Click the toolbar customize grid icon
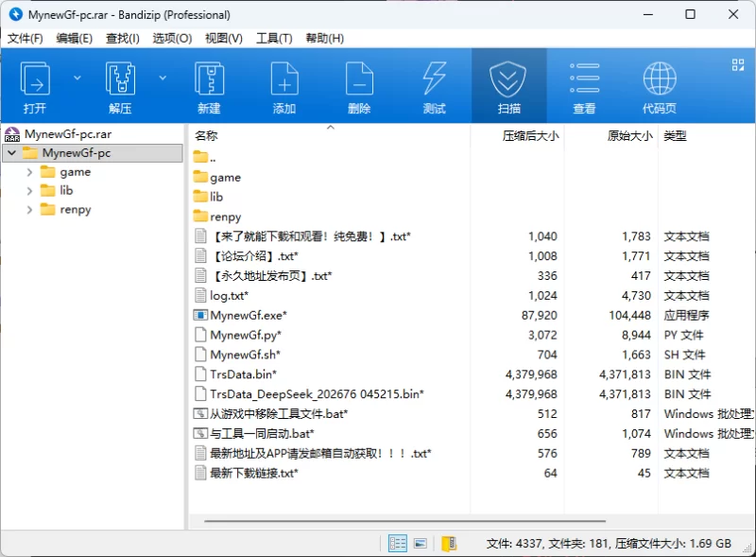756x557 pixels. tap(738, 64)
